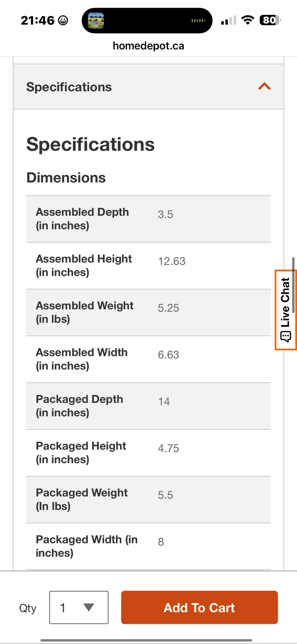Tap the 21:46 clock in status bar
297x644 pixels.
[x=38, y=20]
